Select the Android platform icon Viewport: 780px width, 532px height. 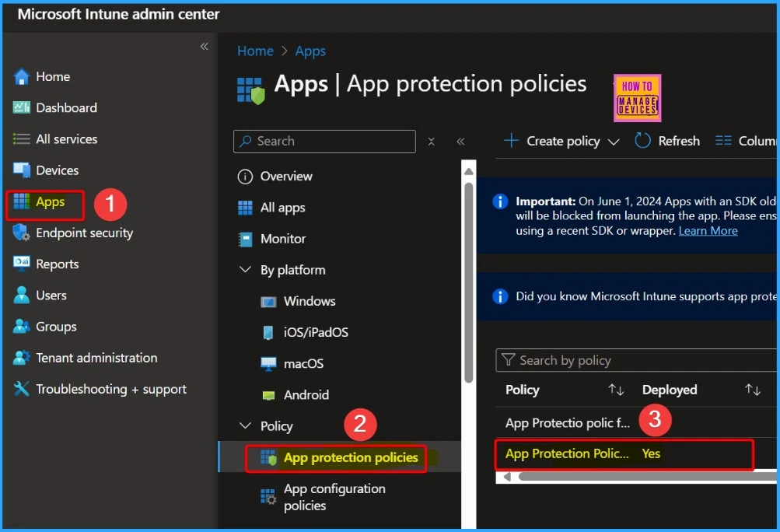(268, 395)
